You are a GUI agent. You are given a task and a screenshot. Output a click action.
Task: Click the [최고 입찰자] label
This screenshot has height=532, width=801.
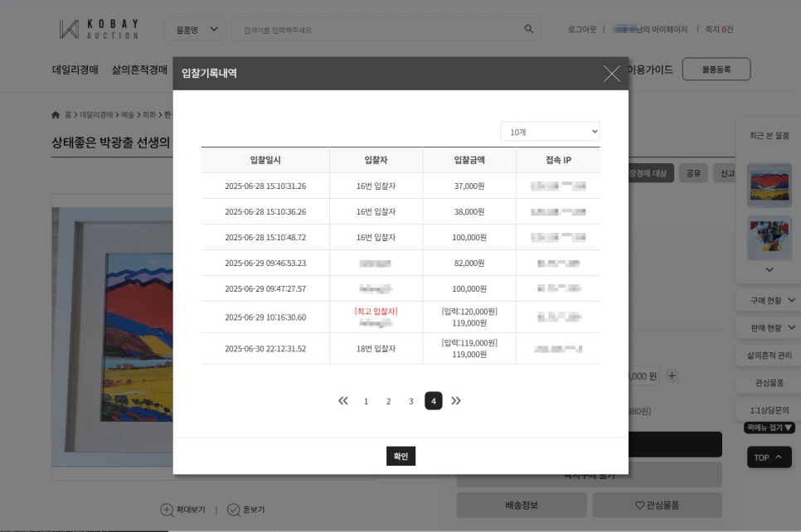click(376, 312)
